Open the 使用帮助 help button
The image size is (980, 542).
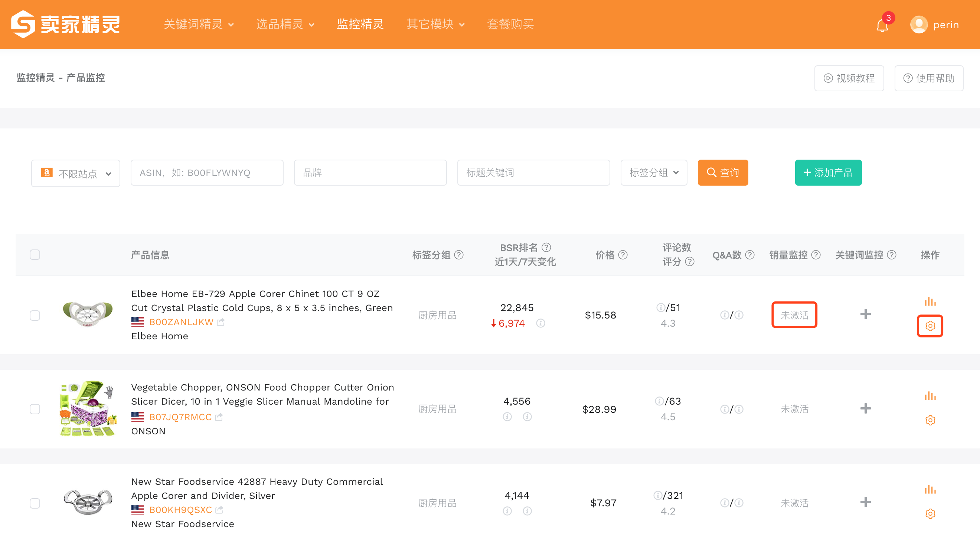929,78
